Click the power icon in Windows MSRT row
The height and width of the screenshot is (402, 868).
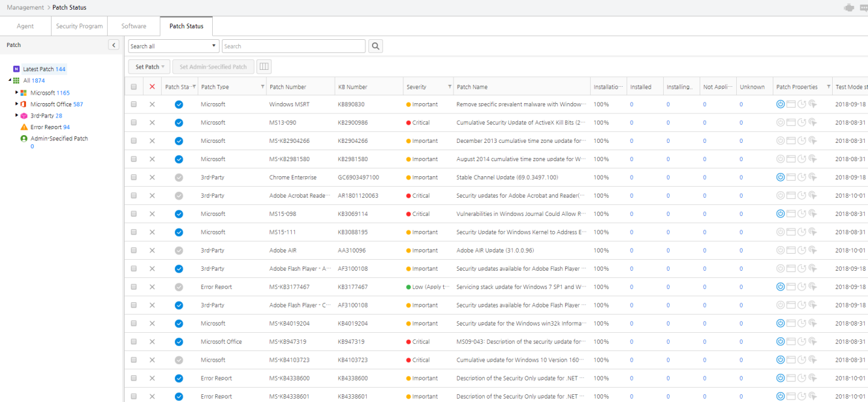point(780,104)
